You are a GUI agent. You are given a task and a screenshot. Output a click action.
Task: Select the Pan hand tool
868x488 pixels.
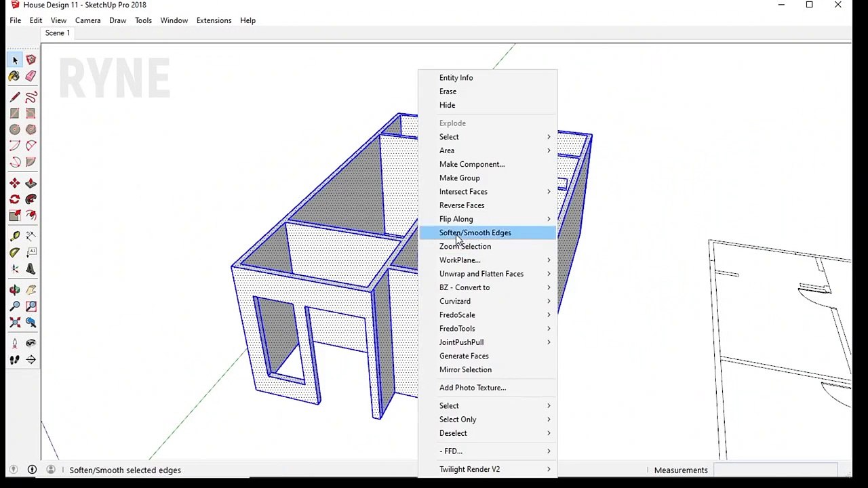click(x=31, y=290)
